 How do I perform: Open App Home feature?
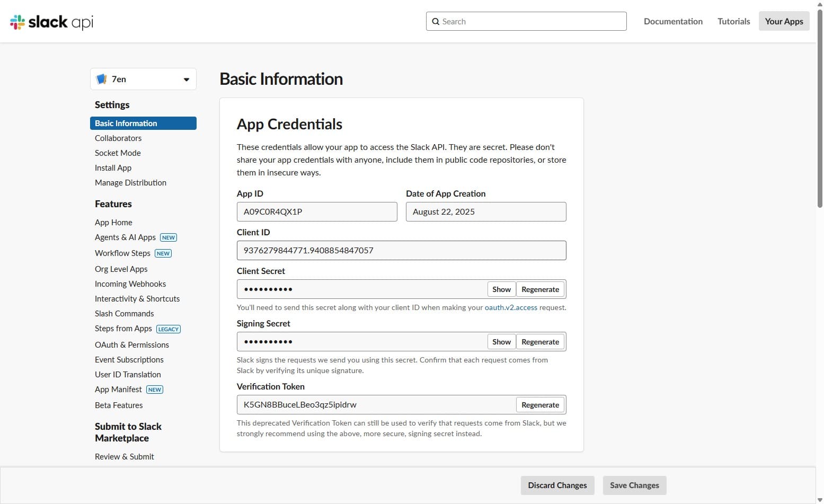coord(113,222)
